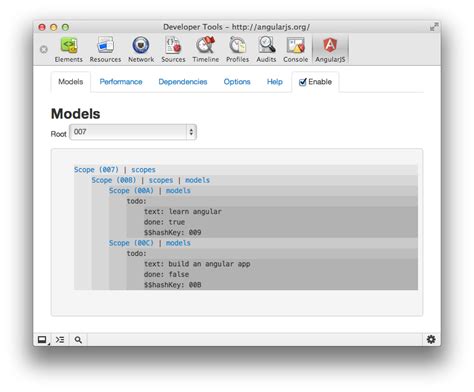This screenshot has height=392, width=474.
Task: Open the Profiles panel
Action: 238,49
